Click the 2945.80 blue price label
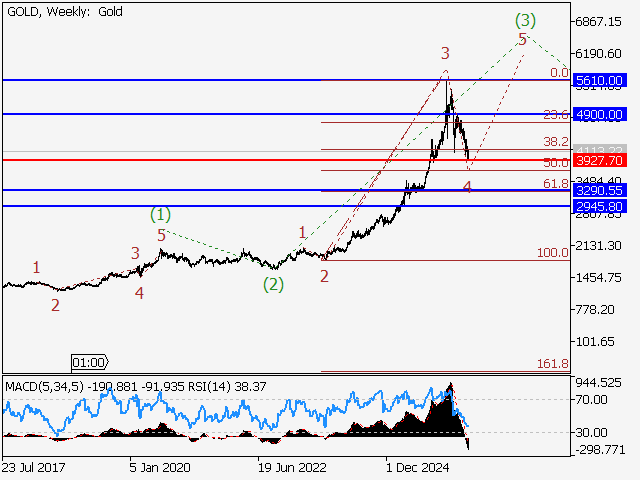This screenshot has height=480, width=640. click(599, 206)
